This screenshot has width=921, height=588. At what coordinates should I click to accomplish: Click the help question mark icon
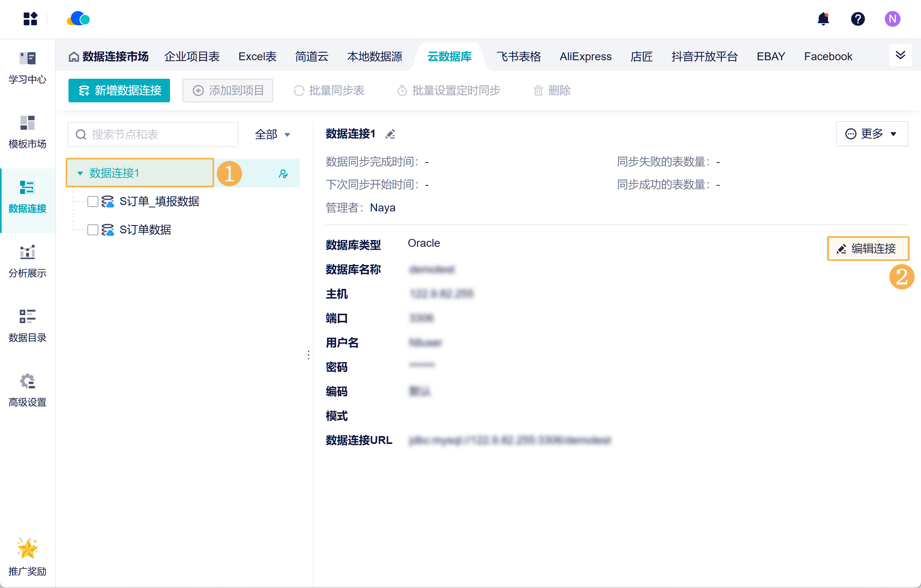858,19
